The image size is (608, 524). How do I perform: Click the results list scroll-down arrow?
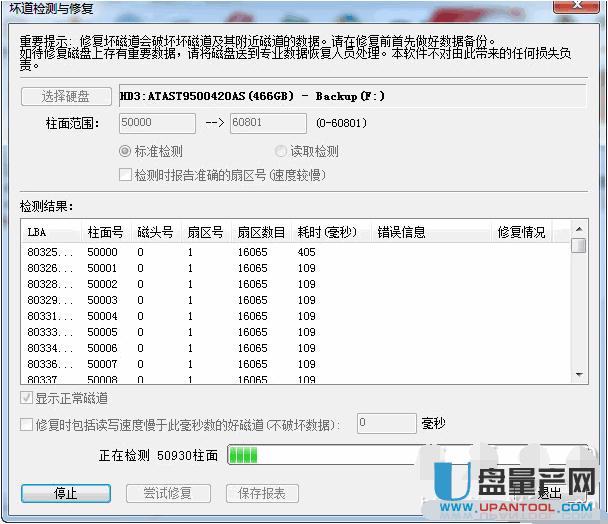pos(578,374)
